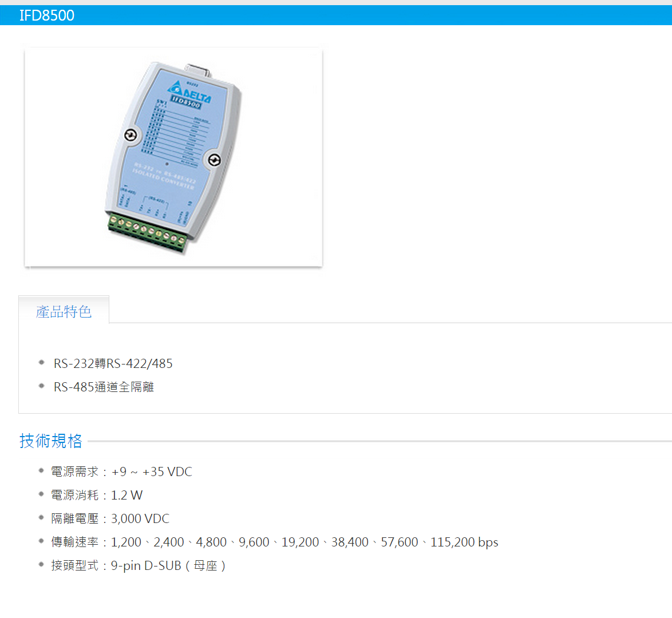Click the IFD8500 model label on the device
Screen dimensions: 672x618
186,102
